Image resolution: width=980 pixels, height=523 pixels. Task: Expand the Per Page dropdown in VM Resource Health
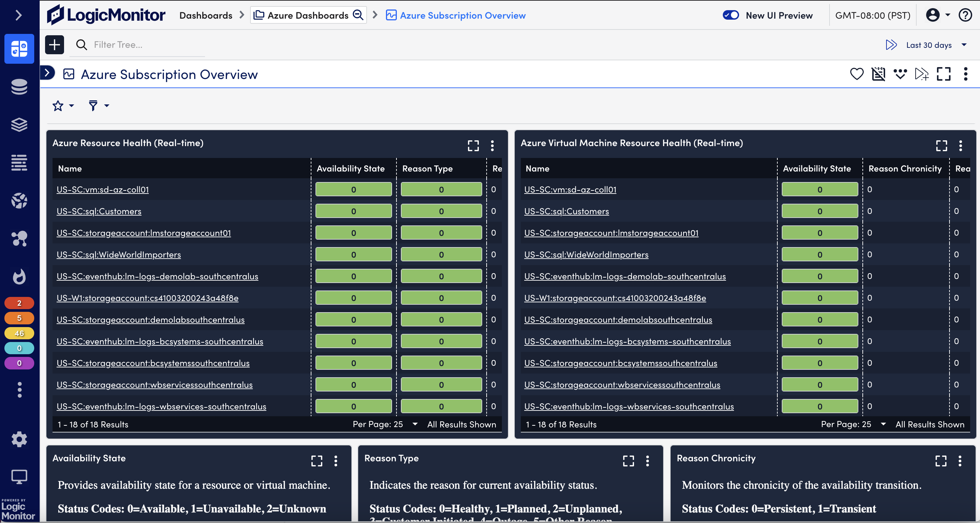pos(883,424)
